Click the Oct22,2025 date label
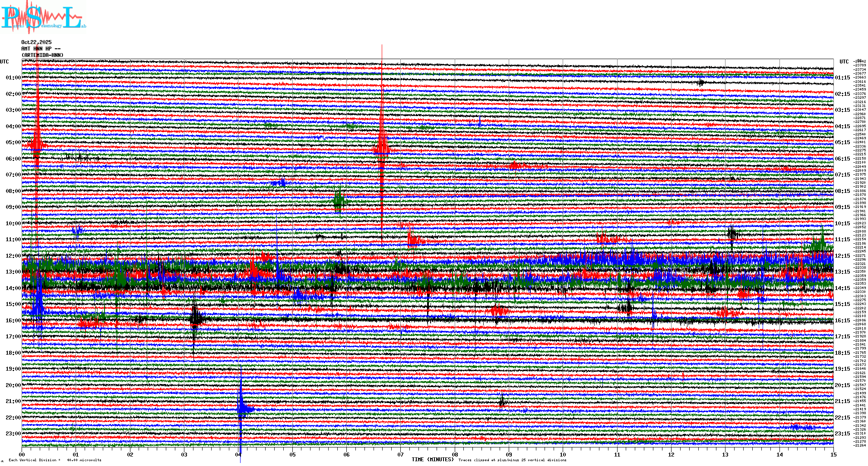 tap(36, 42)
